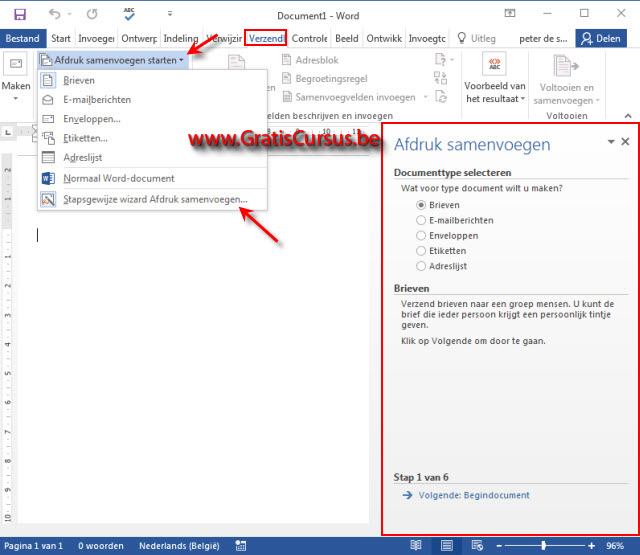Switch to the Controleren tab
The width and height of the screenshot is (640, 555).
309,38
